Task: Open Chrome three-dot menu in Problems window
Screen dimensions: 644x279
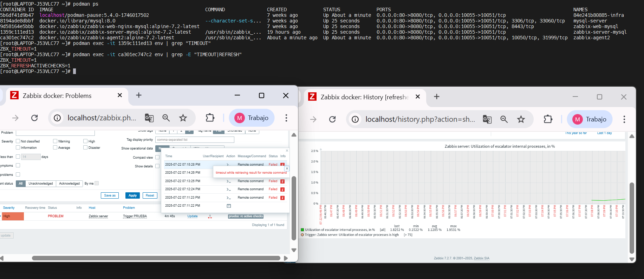Action: (x=286, y=118)
